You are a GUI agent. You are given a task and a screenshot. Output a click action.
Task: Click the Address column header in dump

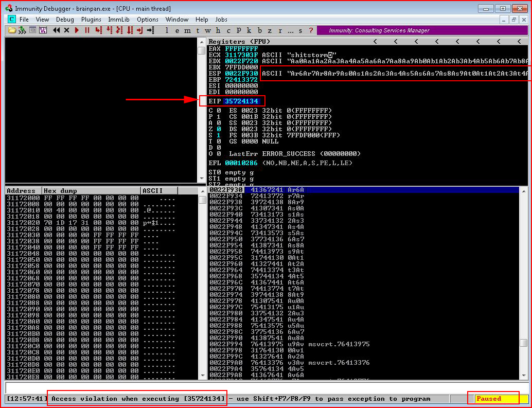pyautogui.click(x=24, y=190)
